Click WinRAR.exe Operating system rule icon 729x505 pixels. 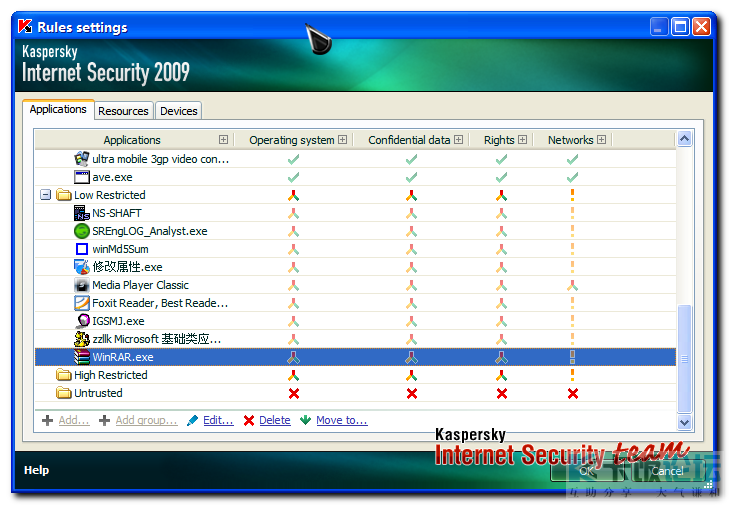tap(293, 357)
